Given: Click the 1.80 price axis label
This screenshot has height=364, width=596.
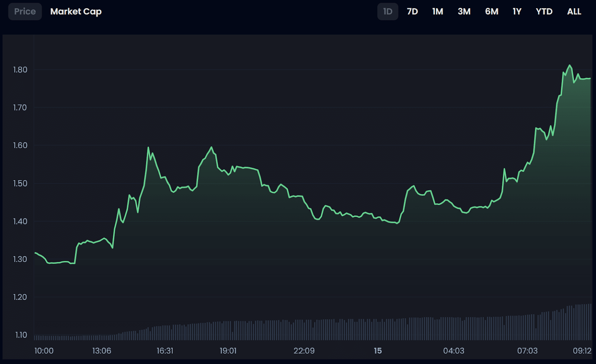Looking at the screenshot, I should point(20,70).
